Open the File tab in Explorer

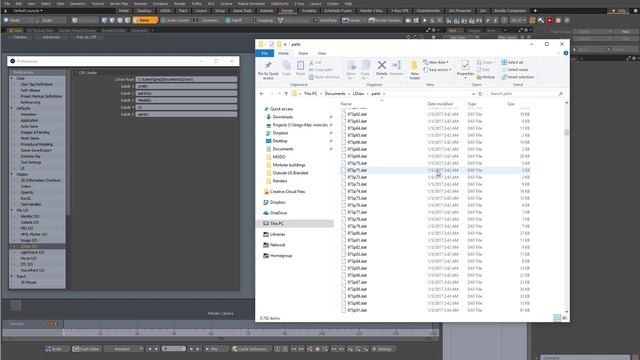coord(264,53)
